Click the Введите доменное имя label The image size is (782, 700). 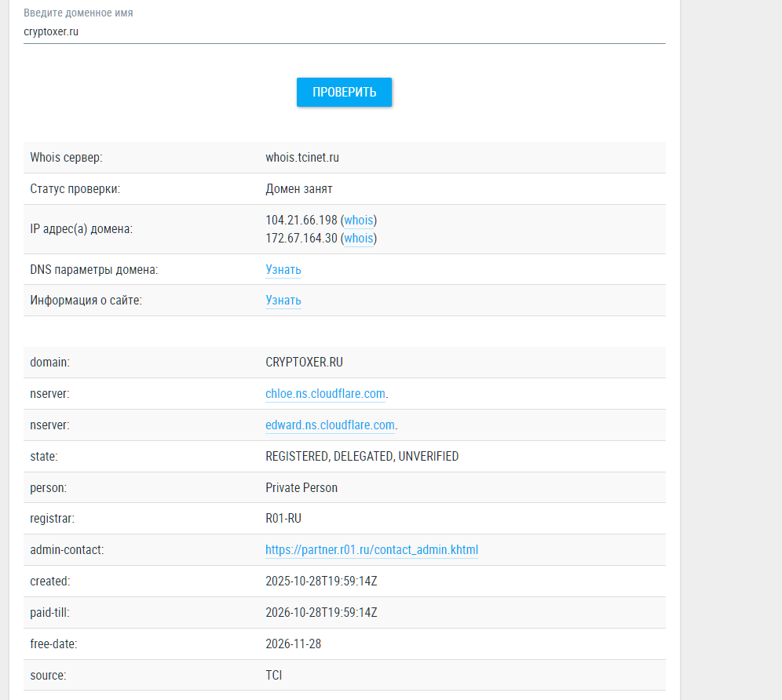(79, 13)
